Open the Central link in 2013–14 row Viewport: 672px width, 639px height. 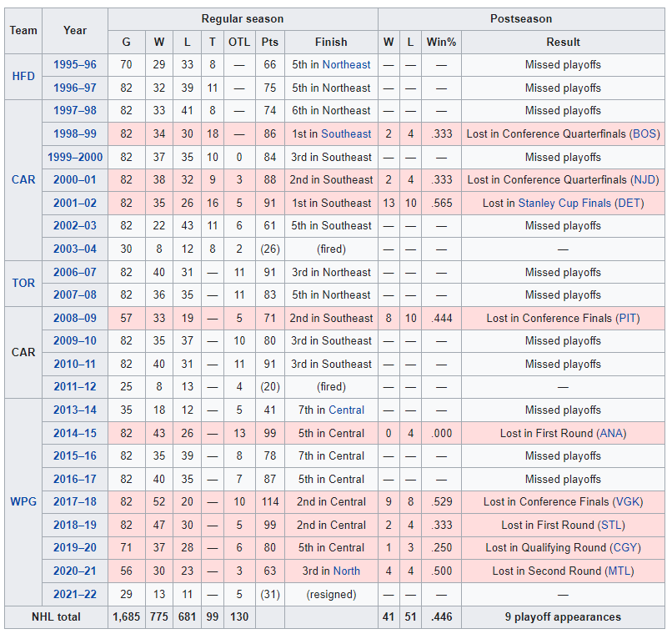[x=347, y=410]
